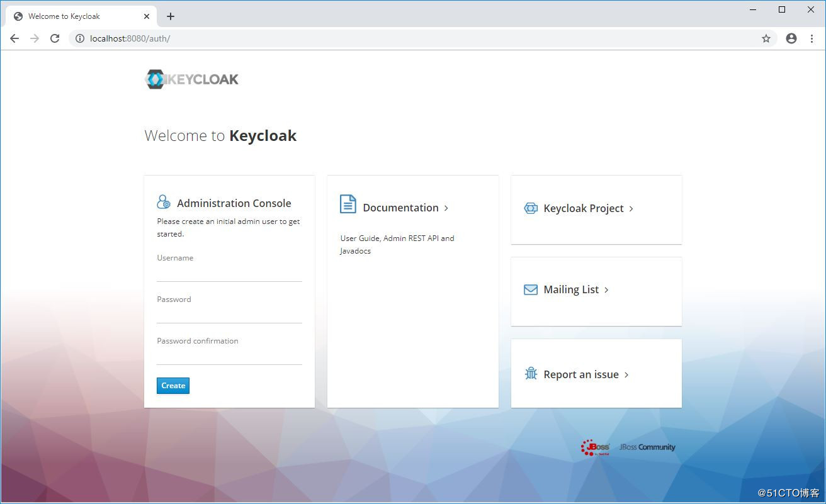Minimize the Chrome window
The width and height of the screenshot is (826, 504).
point(753,9)
